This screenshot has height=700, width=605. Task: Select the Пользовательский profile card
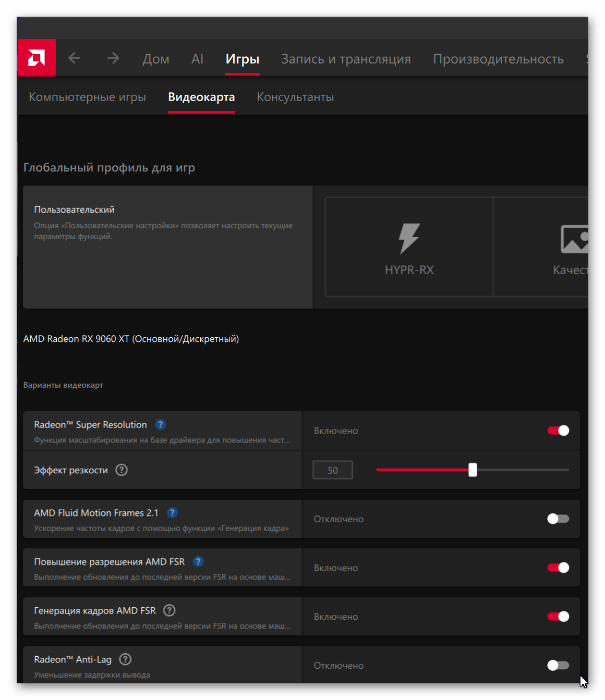coord(168,247)
